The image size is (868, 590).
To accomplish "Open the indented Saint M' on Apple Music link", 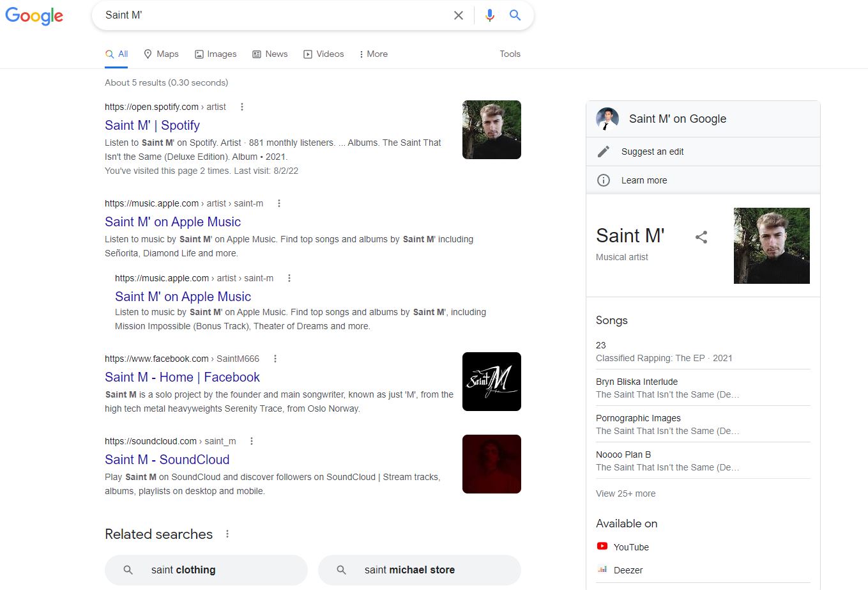I will tap(183, 297).
